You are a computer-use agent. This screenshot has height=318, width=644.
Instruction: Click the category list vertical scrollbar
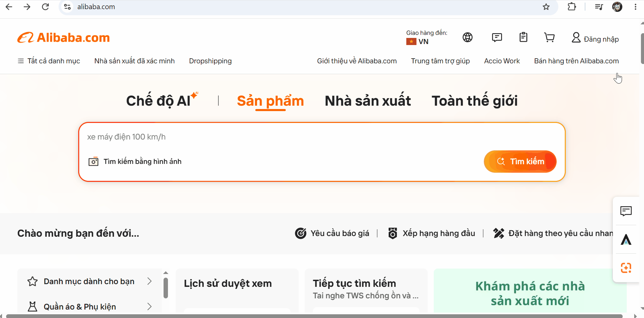(166, 288)
